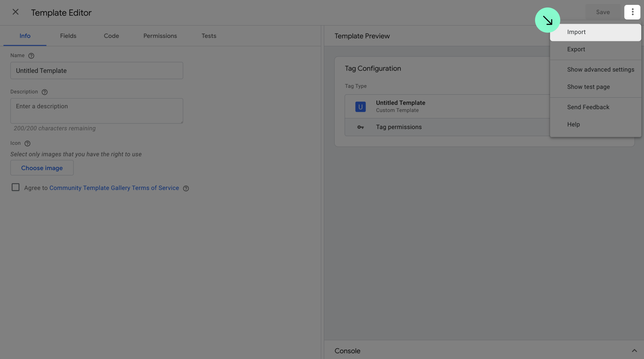Click the help icon next to Name
The width and height of the screenshot is (644, 359).
coord(31,56)
